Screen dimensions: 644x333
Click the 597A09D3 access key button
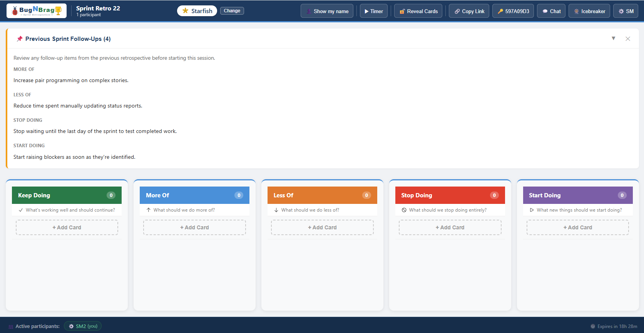click(513, 11)
